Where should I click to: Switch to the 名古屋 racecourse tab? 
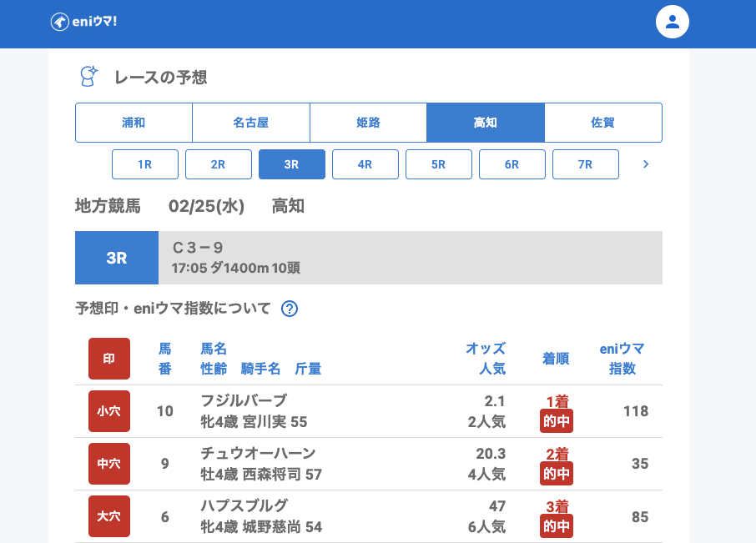tap(251, 123)
